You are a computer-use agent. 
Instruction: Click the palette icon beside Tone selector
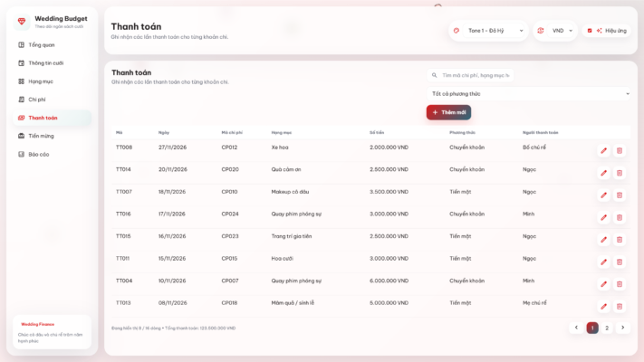tap(456, 31)
